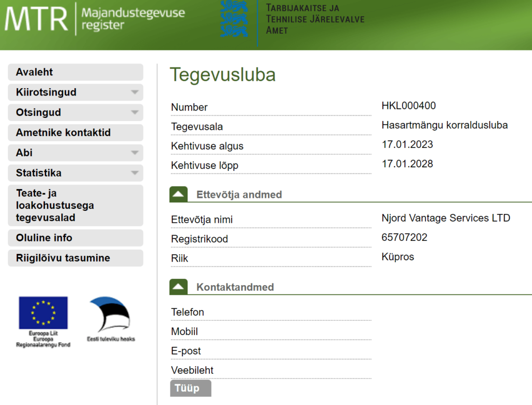This screenshot has width=532, height=405.
Task: Go to Riigilõivu tasumine
Action: 75,258
